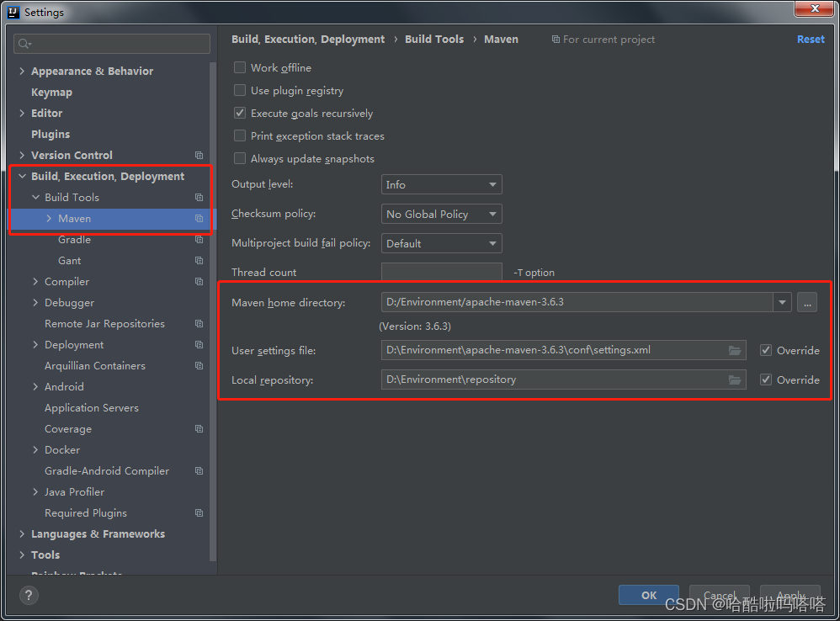Expand the Editor section
The image size is (840, 621).
pyautogui.click(x=22, y=113)
